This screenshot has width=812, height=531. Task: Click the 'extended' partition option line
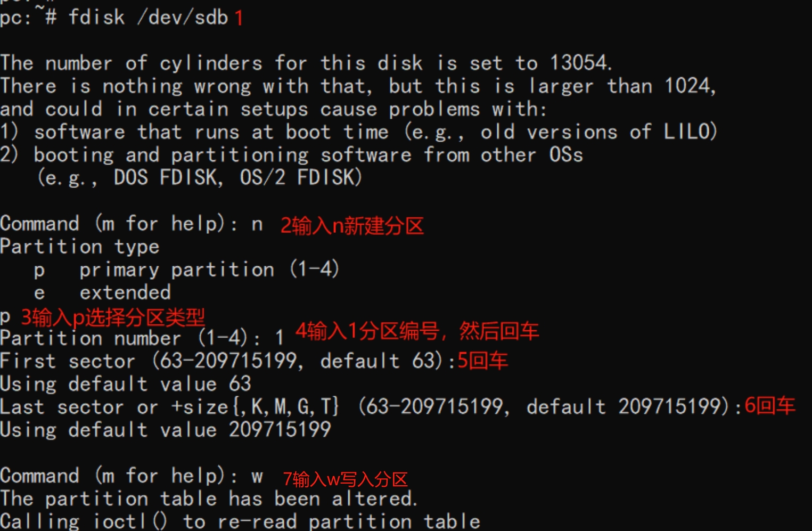click(x=125, y=292)
